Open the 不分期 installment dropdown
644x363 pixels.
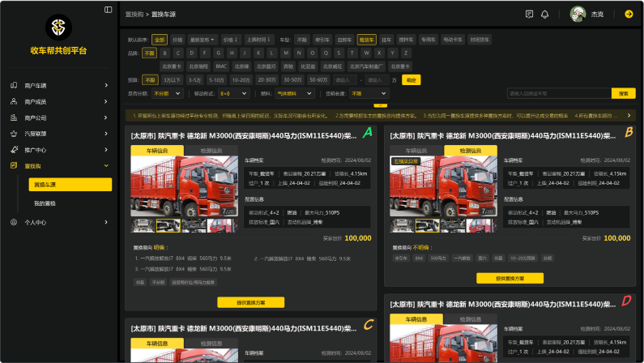167,94
